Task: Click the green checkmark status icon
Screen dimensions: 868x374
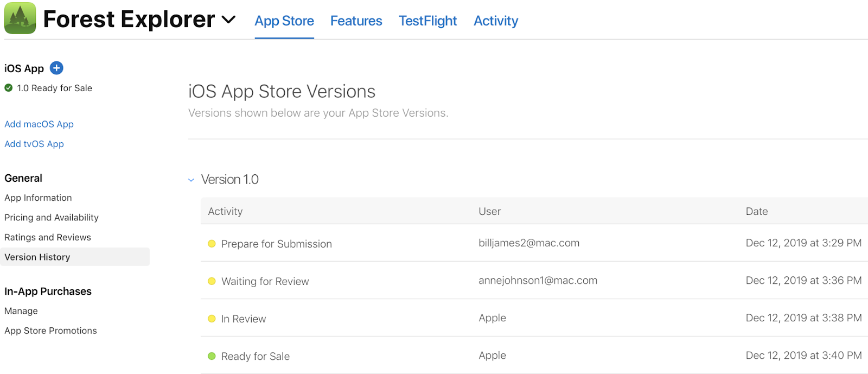Action: click(9, 88)
